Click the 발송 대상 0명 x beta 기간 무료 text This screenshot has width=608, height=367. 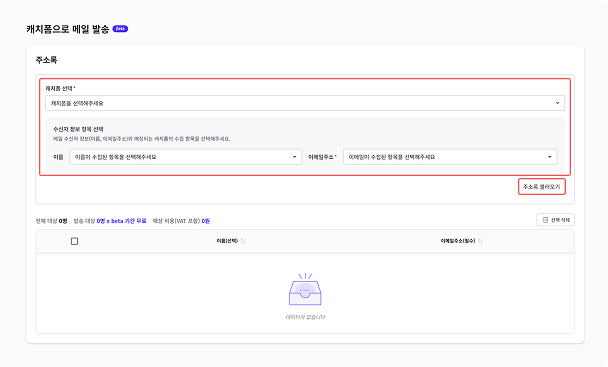coord(110,221)
